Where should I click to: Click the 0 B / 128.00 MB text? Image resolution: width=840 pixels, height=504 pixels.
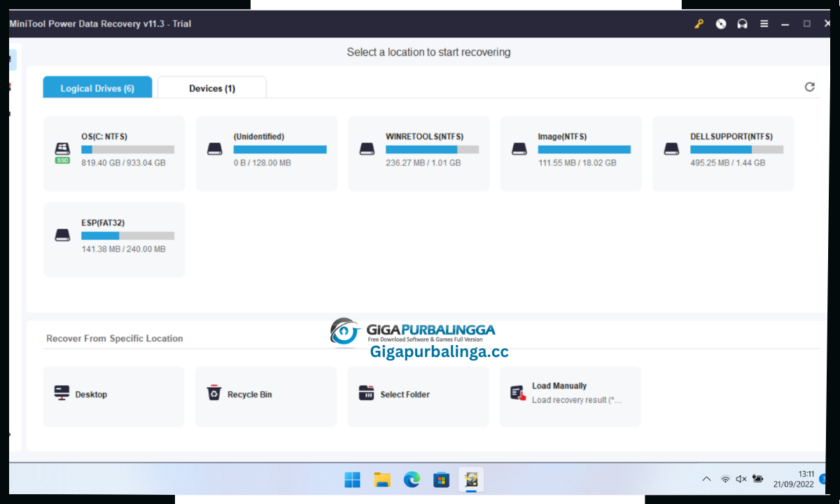click(262, 163)
